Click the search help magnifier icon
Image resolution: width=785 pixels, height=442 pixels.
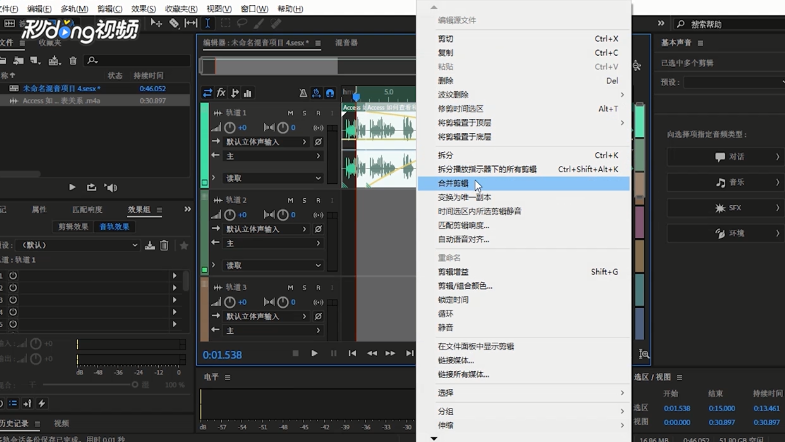pyautogui.click(x=680, y=24)
